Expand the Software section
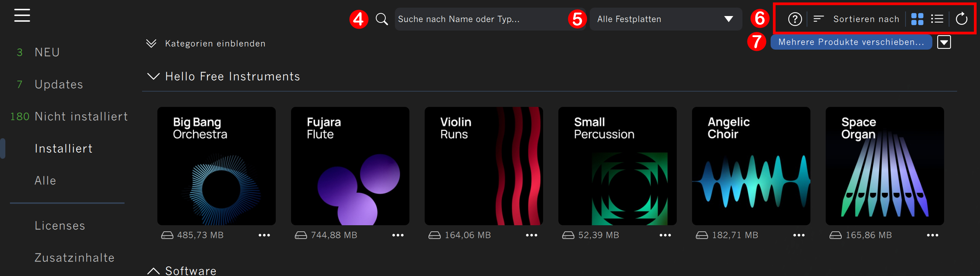Screen dimensions: 980x276 point(154,271)
